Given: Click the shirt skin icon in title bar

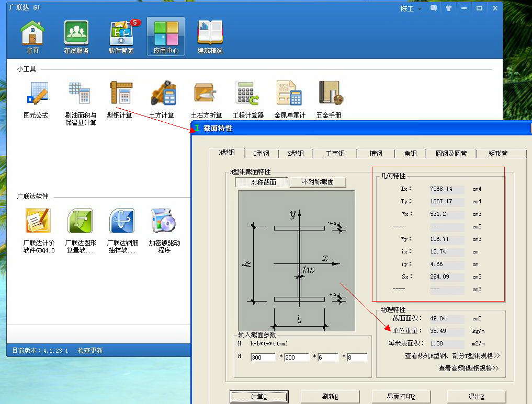Looking at the screenshot, I should pos(448,8).
